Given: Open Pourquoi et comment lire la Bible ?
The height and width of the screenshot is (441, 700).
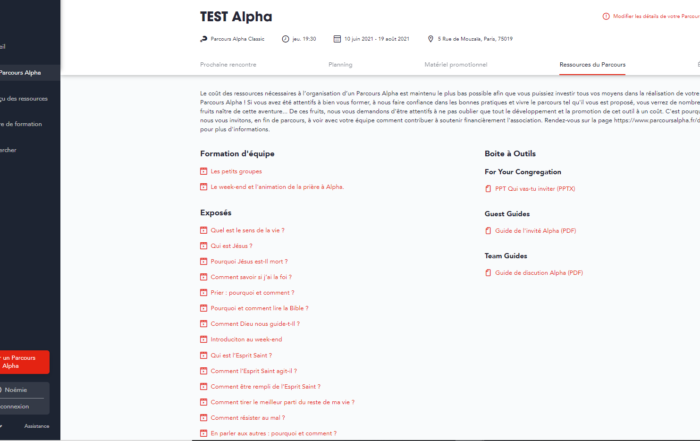Looking at the screenshot, I should [259, 308].
